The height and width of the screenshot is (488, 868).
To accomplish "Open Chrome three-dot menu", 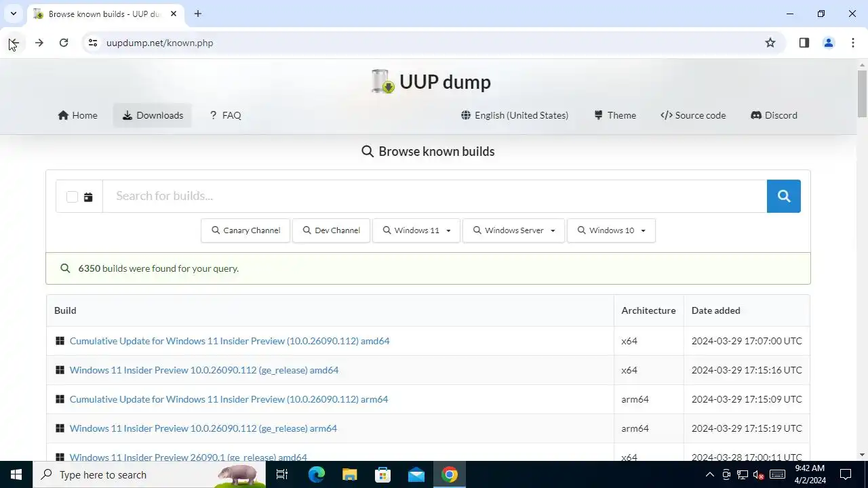I will 853,43.
